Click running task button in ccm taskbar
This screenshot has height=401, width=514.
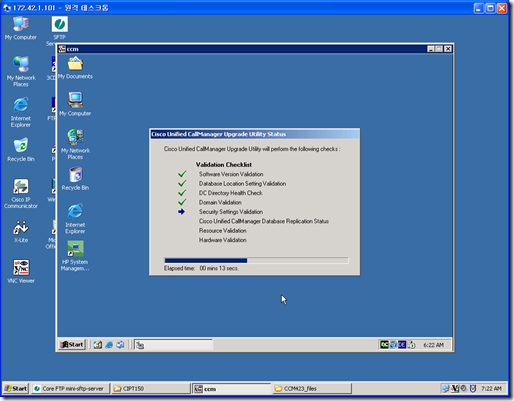click(x=173, y=345)
